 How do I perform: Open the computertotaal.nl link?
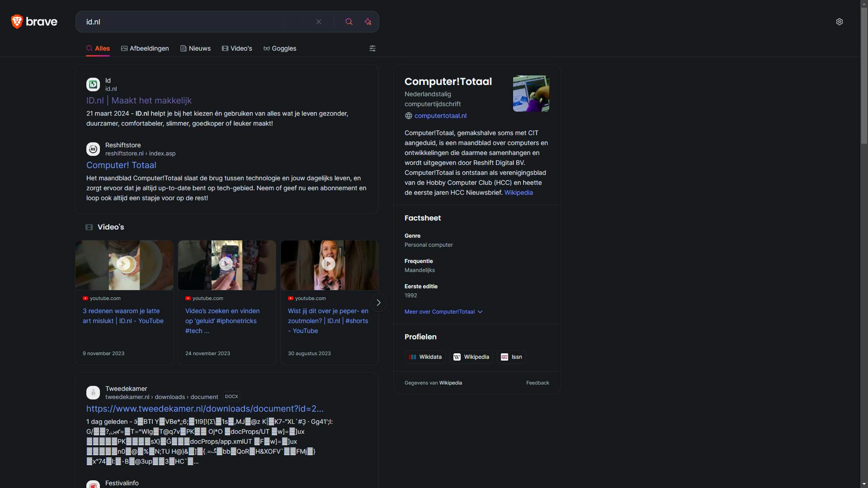point(441,116)
